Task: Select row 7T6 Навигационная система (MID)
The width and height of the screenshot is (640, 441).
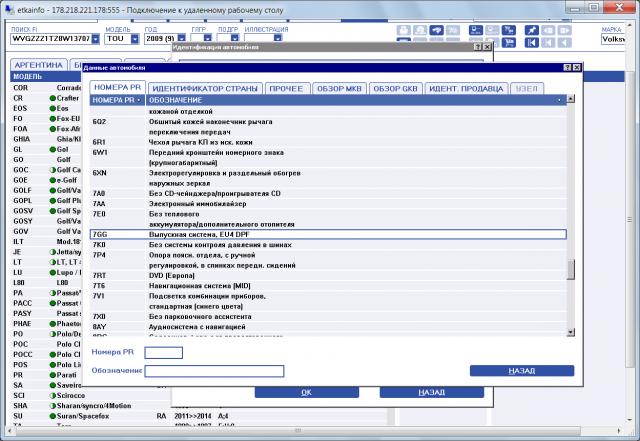Action: point(328,286)
